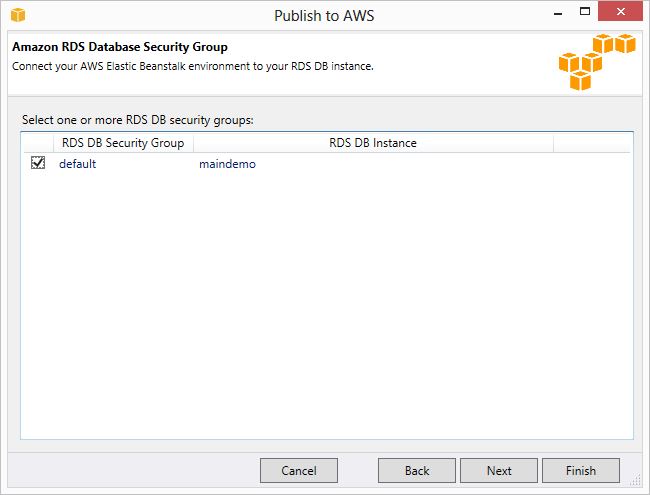
Task: Click the AWS box icon in title bar
Action: (x=18, y=15)
